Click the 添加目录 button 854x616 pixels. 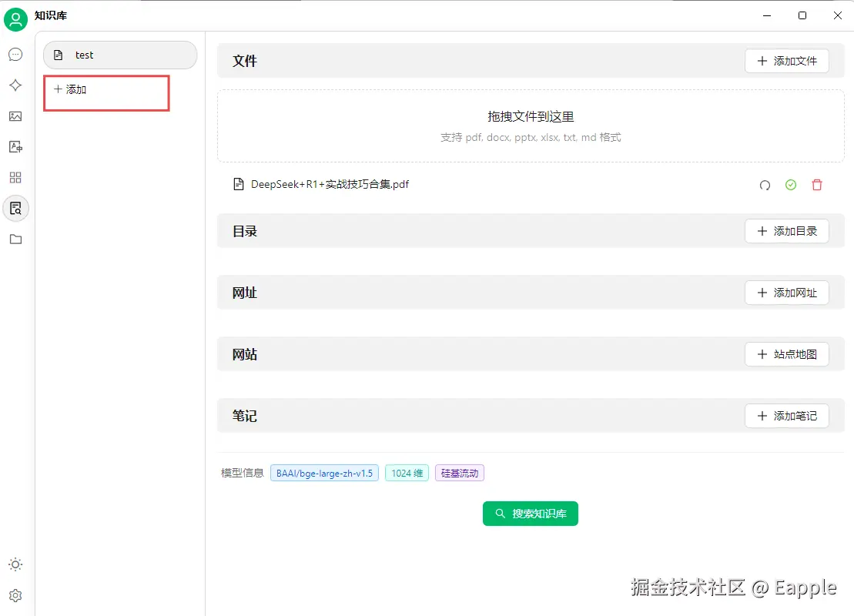coord(786,231)
